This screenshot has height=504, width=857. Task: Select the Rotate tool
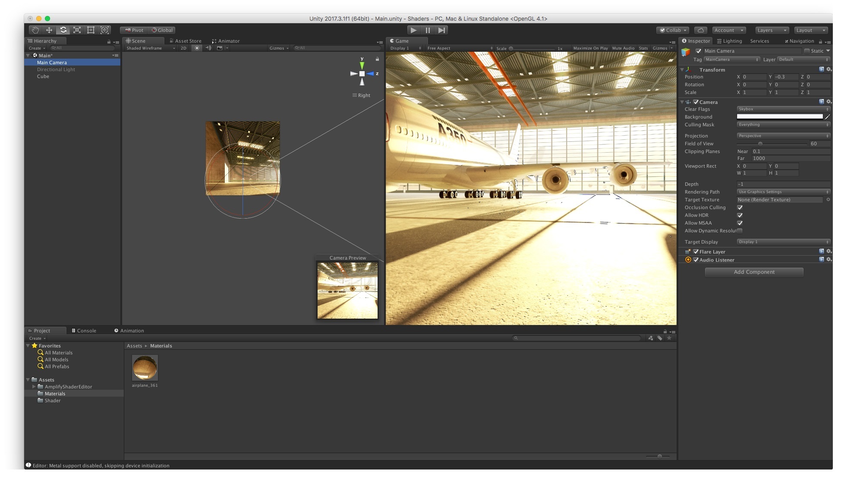coord(63,30)
